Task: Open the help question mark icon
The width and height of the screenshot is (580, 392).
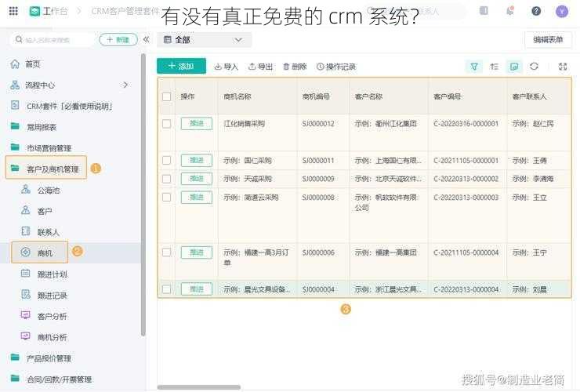Action: click(x=536, y=11)
